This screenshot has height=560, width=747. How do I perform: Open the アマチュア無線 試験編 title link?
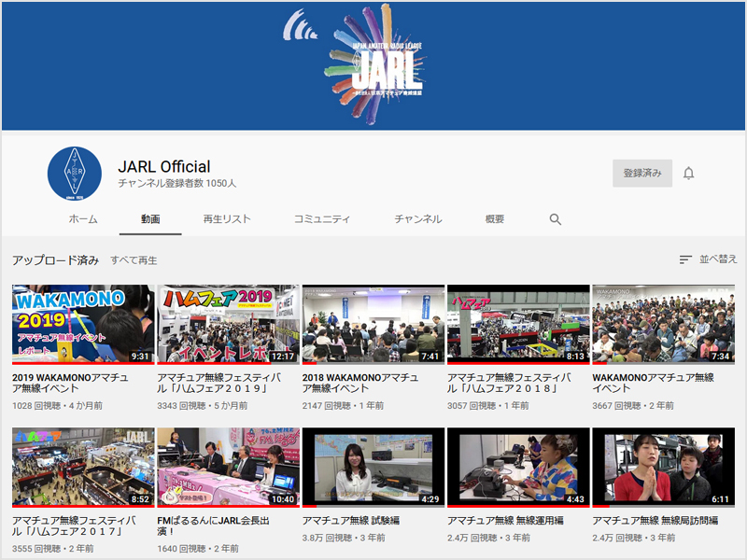tap(351, 521)
